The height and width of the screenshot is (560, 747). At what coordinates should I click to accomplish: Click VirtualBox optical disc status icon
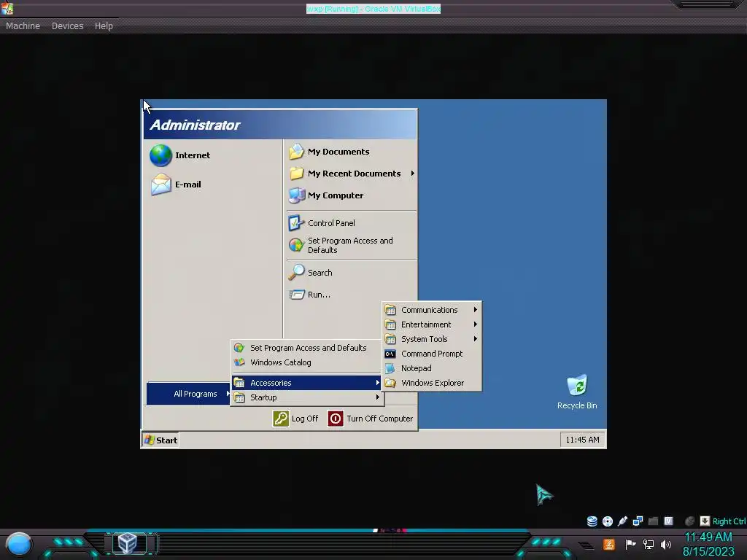pyautogui.click(x=607, y=521)
